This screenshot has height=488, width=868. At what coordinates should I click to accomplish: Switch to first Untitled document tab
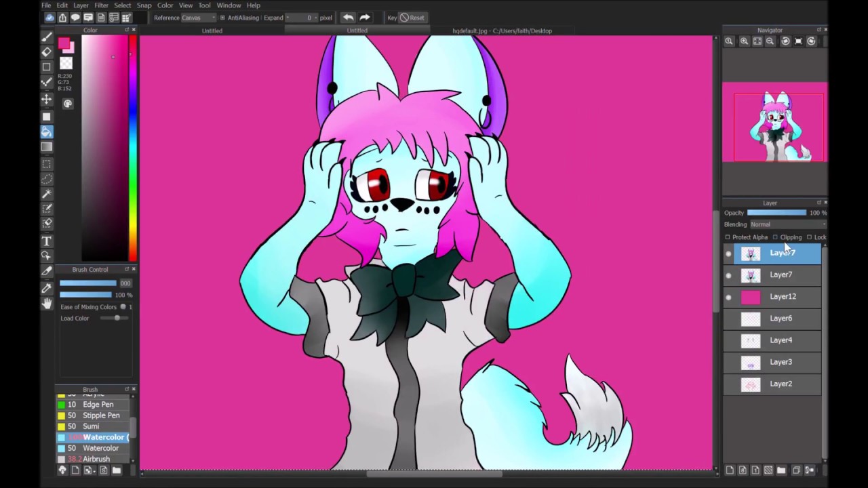[212, 30]
